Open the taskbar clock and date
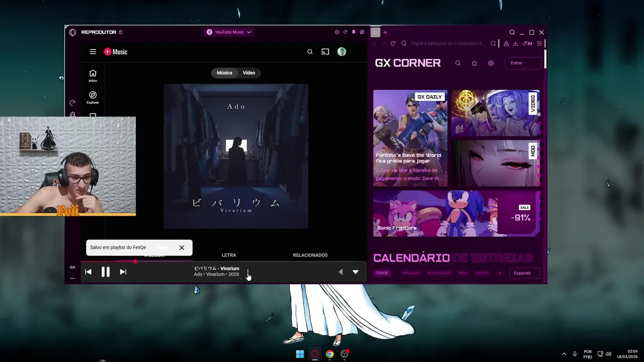This screenshot has width=644, height=362. (x=627, y=354)
